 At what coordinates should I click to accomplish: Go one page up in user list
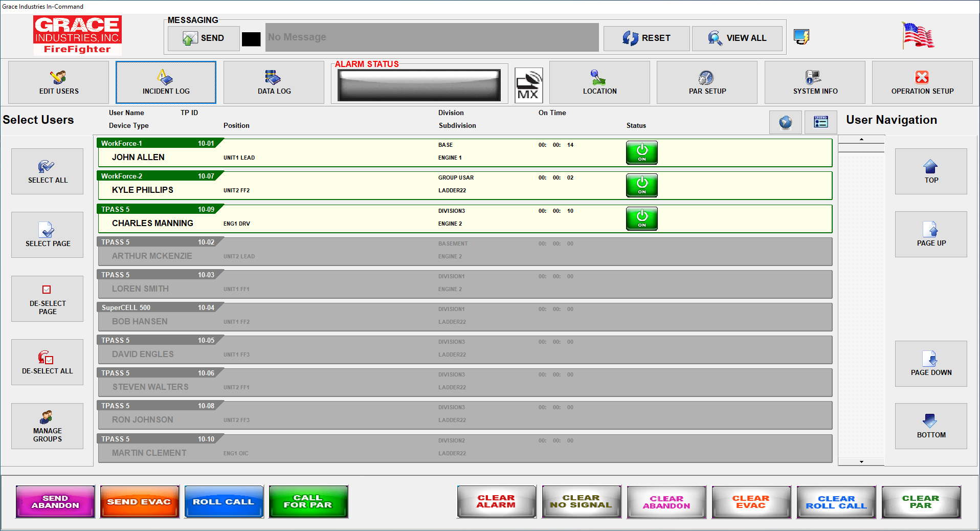coord(931,234)
